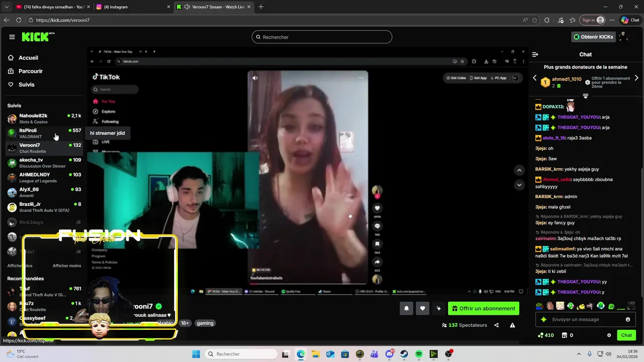Open the shop icon next to 0
This screenshot has width=644, height=362.
[x=565, y=335]
